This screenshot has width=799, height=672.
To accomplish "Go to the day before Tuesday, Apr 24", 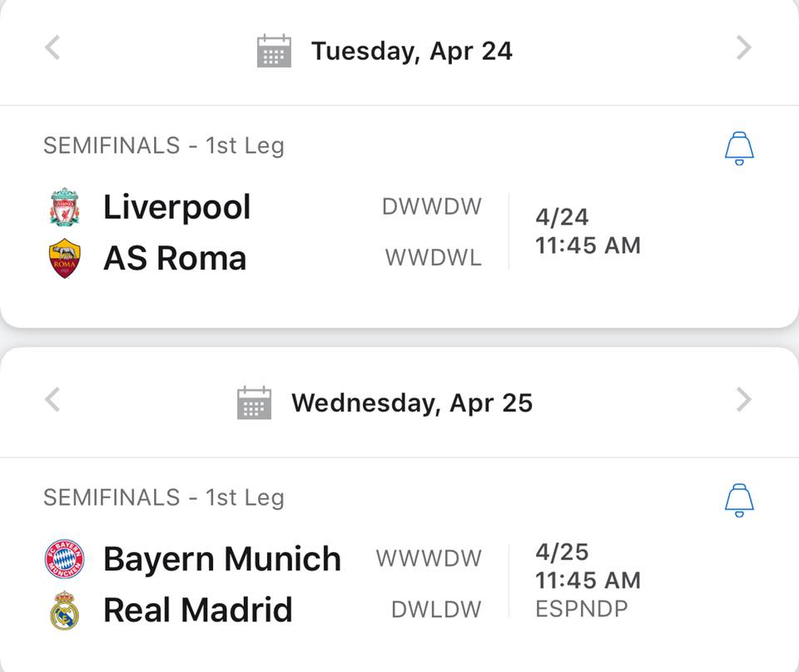I will click(52, 47).
